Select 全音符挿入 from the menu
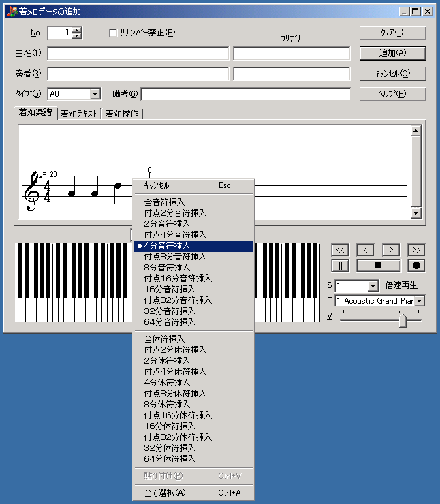Viewport: 440px width, 504px height. coord(193,202)
